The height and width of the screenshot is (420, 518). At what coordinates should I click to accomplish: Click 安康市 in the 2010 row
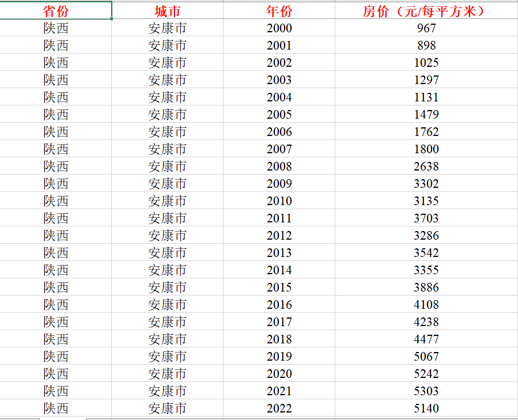click(x=168, y=200)
